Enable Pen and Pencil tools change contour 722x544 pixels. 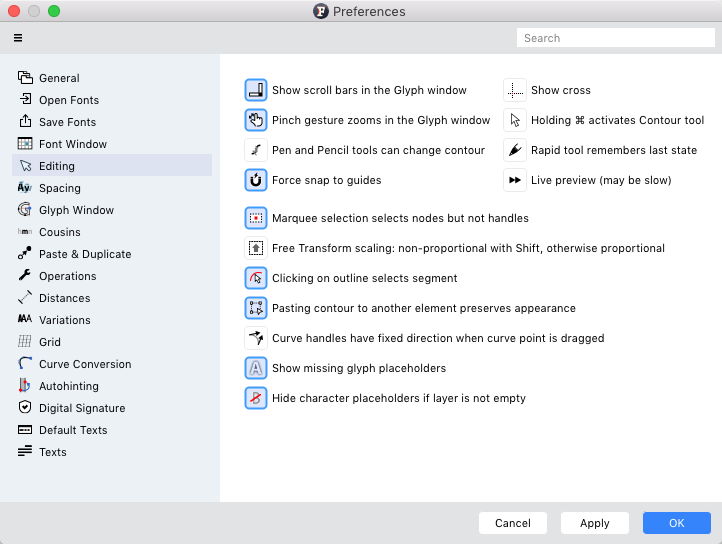click(256, 150)
